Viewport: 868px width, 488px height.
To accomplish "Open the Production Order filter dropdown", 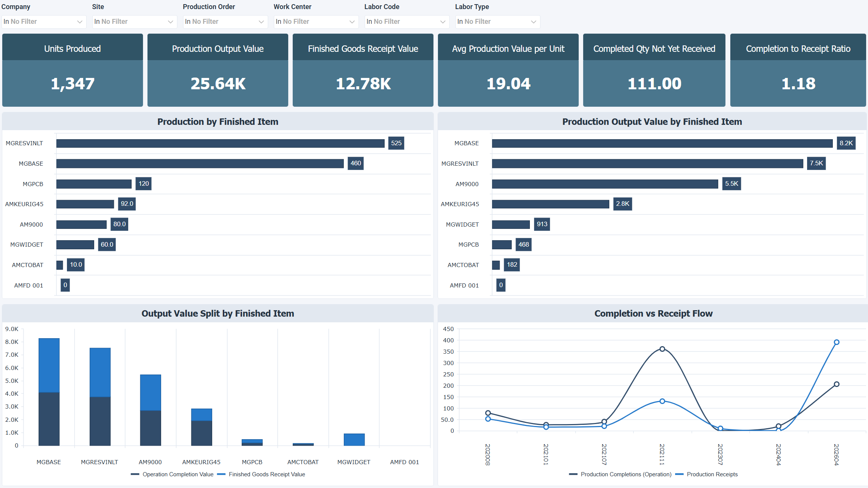I will click(225, 22).
